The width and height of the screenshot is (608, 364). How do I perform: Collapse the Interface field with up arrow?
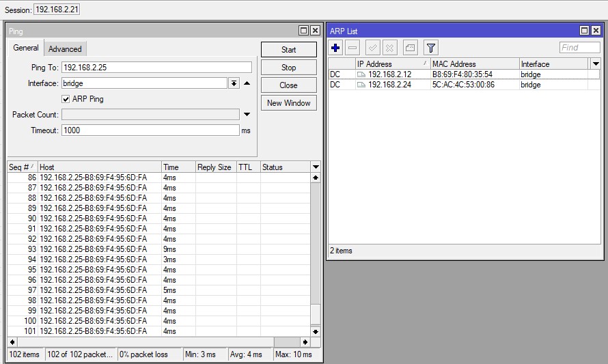point(247,83)
